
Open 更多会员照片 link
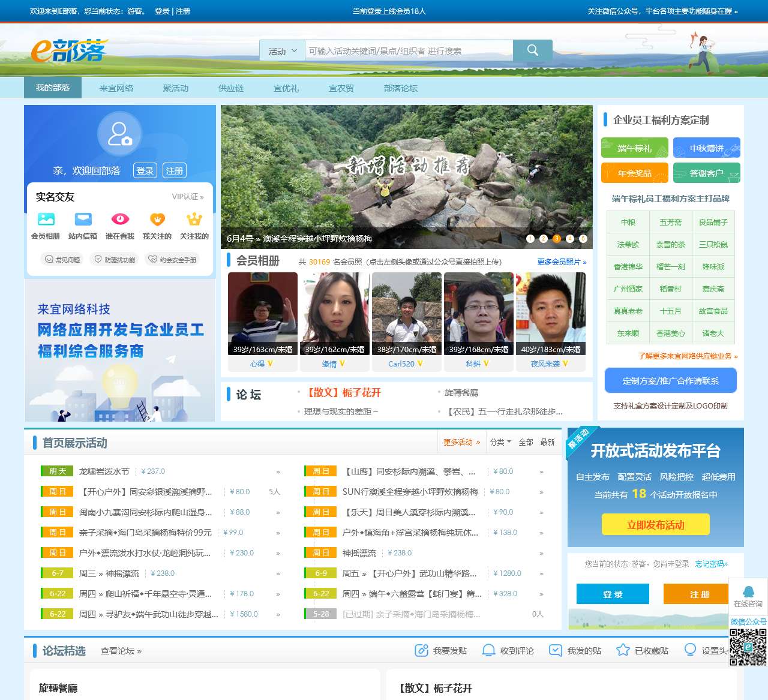pyautogui.click(x=562, y=262)
